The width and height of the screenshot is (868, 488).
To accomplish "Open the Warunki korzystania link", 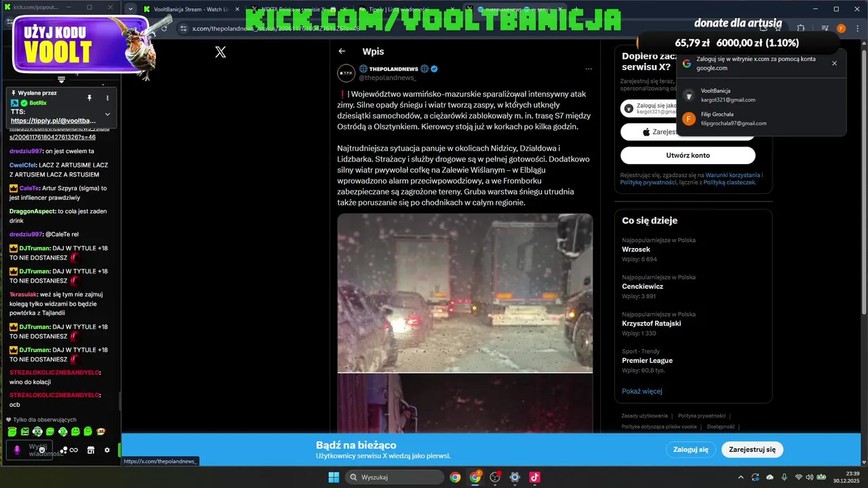I will (x=732, y=175).
